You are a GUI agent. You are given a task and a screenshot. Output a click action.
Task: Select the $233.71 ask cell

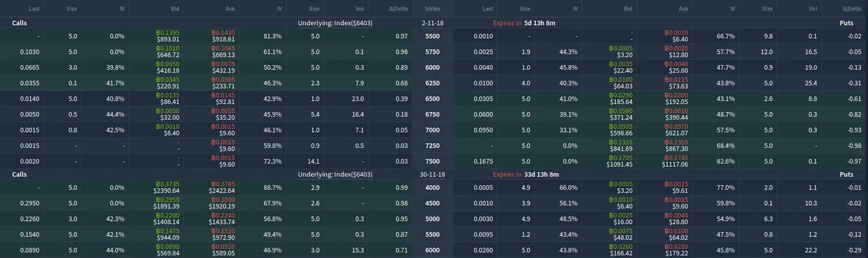tap(223, 83)
